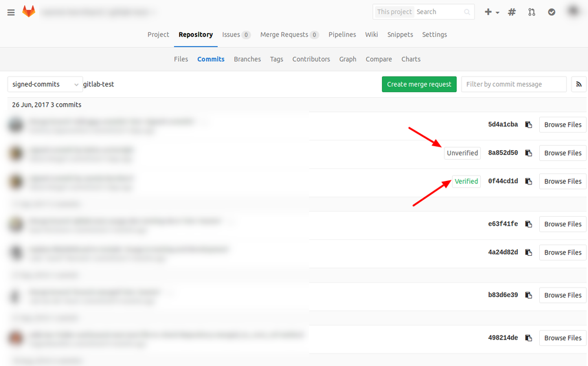Open the merge requests icon in header
Image resolution: width=588 pixels, height=366 pixels.
[x=531, y=12]
